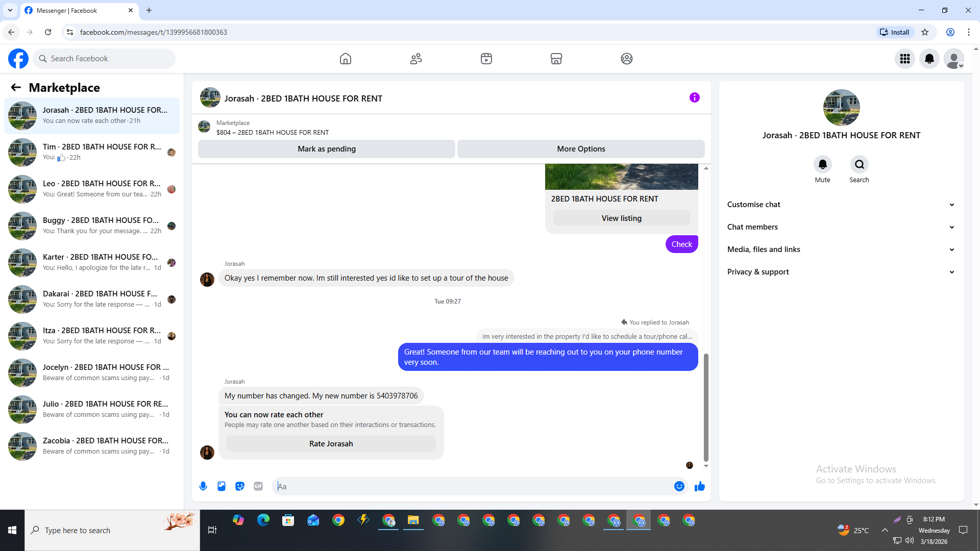The image size is (980, 551).
Task: Mute this conversation
Action: point(822,165)
